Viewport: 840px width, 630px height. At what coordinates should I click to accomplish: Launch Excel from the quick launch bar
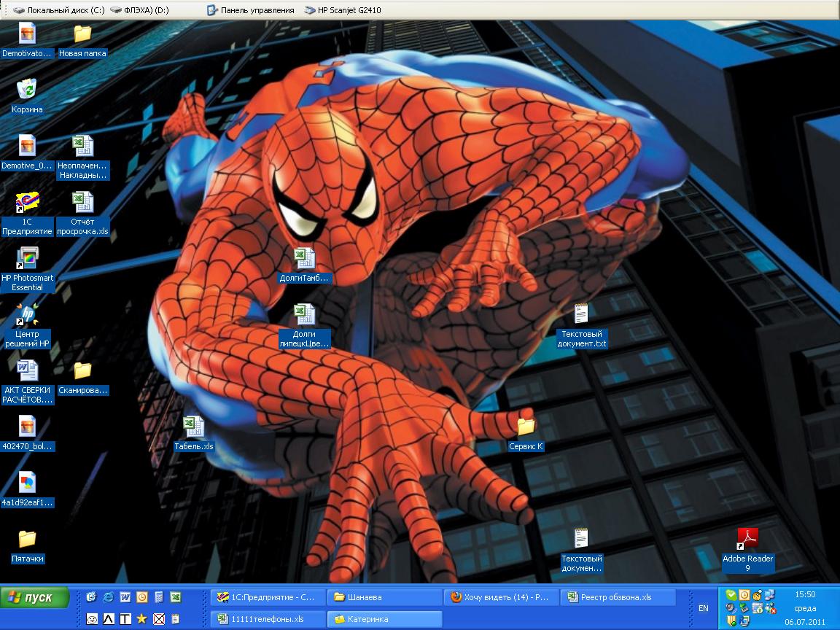click(176, 597)
